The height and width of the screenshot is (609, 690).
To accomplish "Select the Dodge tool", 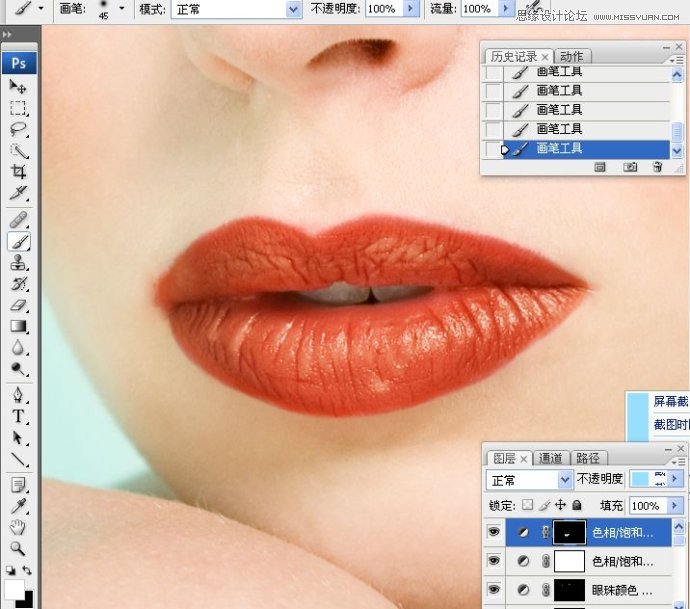I will pyautogui.click(x=18, y=369).
